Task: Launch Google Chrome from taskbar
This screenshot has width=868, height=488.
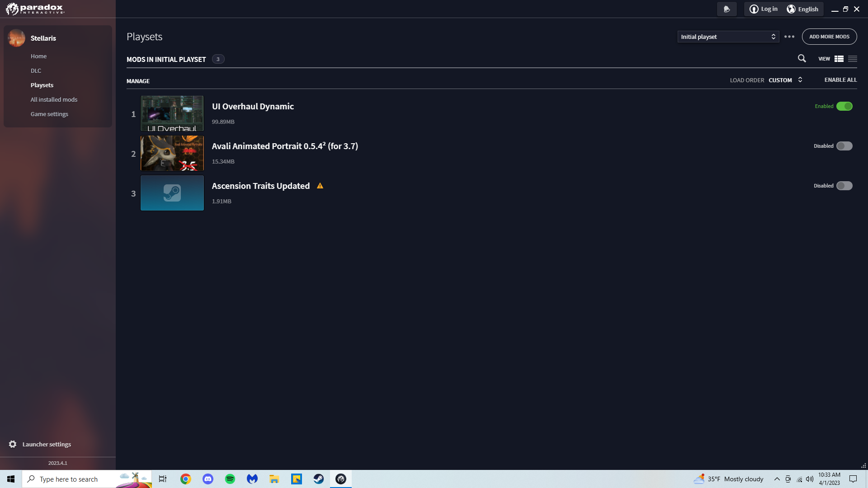Action: tap(186, 479)
